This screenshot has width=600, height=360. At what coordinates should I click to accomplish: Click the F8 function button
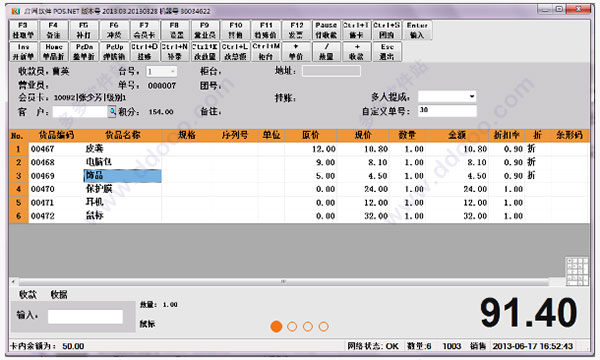(174, 30)
